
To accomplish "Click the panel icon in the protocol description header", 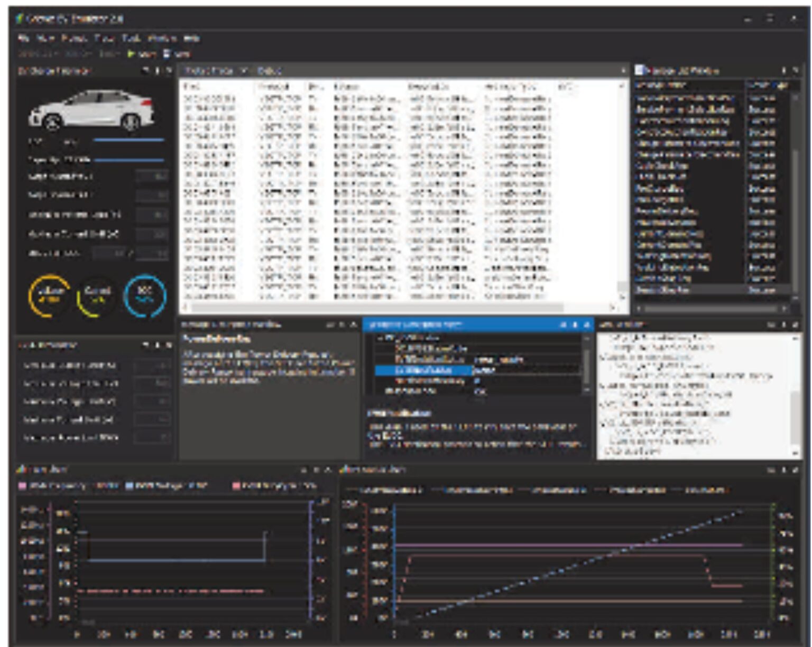I will tap(330, 323).
